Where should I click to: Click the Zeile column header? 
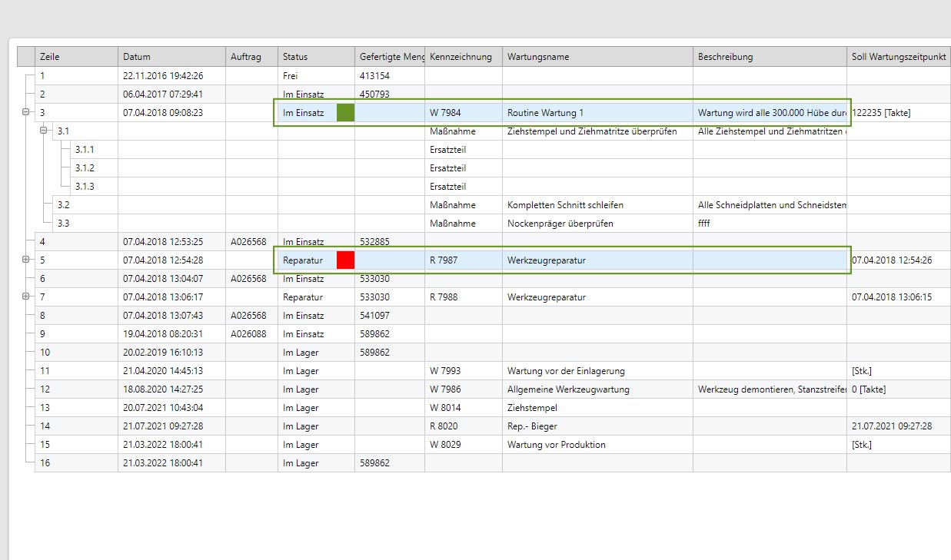[x=50, y=57]
